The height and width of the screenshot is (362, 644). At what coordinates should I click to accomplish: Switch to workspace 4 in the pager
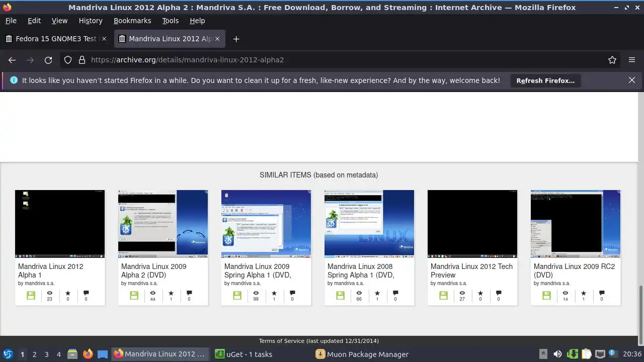(x=58, y=354)
